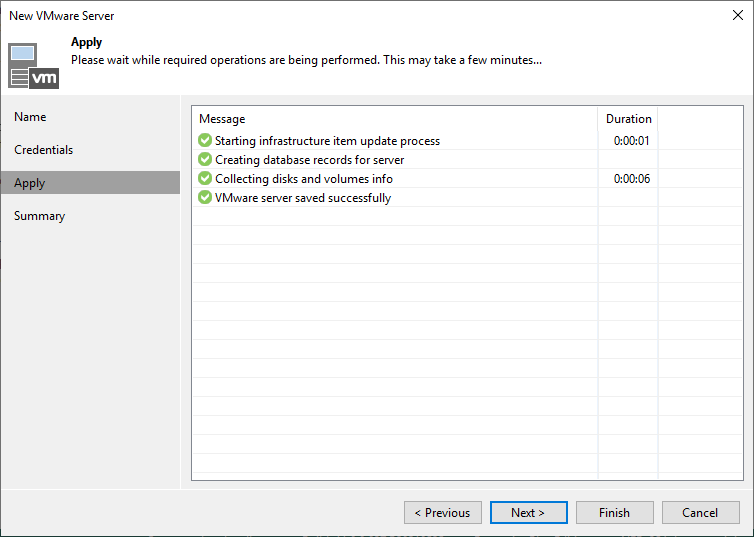Click green check for Starting infrastructure item
Image resolution: width=754 pixels, height=537 pixels.
[x=205, y=140]
